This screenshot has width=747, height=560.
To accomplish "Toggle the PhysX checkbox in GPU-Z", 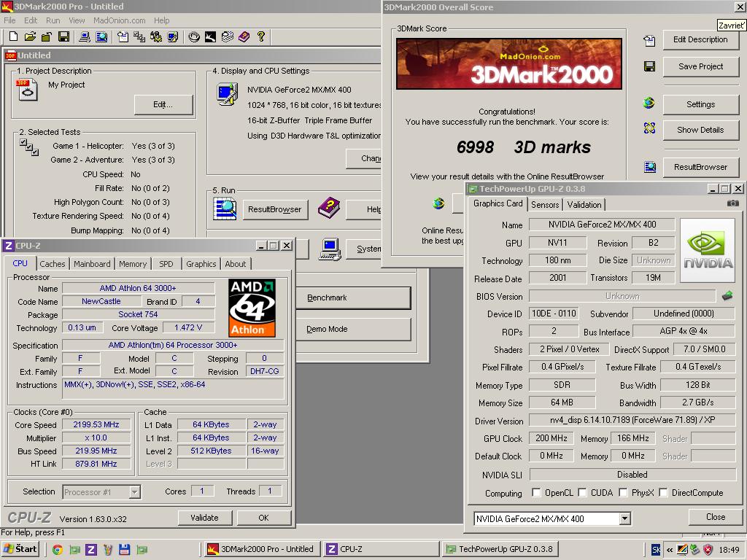I will (x=623, y=492).
